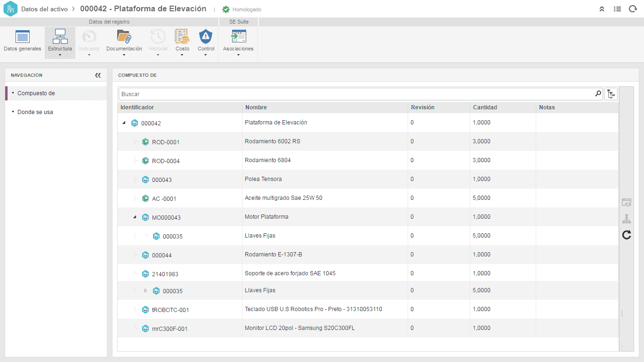Expand dropdown arrow under Documentación
This screenshot has height=362, width=644.
(124, 55)
